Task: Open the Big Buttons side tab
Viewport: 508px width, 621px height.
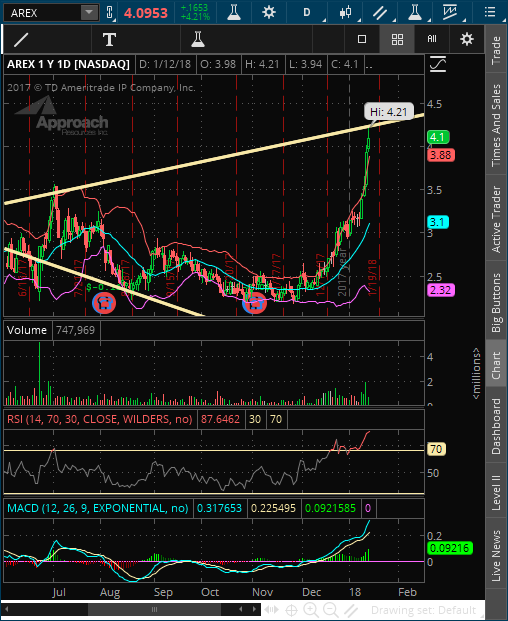Action: (496, 302)
